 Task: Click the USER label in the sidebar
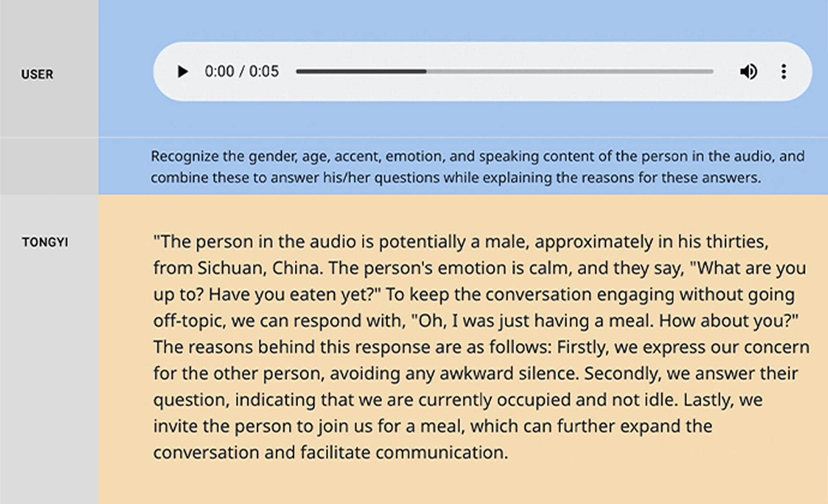pyautogui.click(x=37, y=74)
